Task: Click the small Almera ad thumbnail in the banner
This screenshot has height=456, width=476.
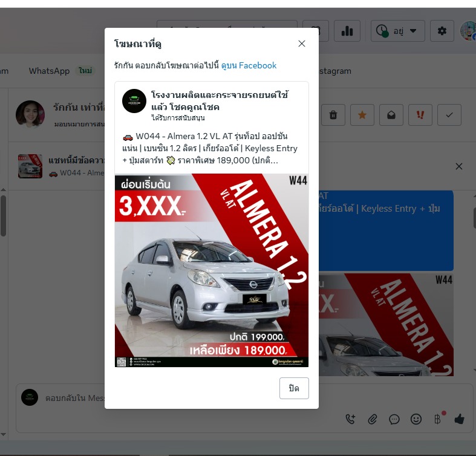Action: coord(30,166)
